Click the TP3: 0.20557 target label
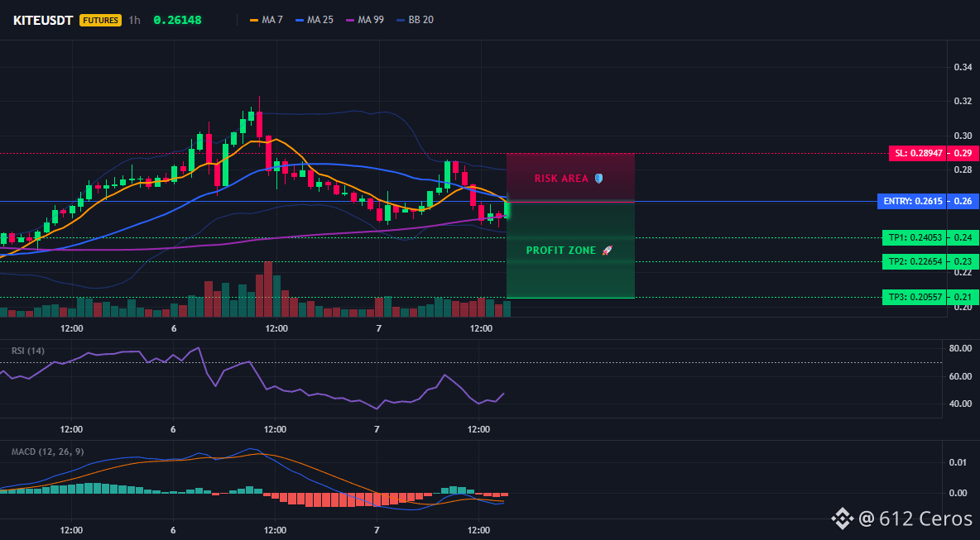The width and height of the screenshot is (980, 540). [915, 297]
